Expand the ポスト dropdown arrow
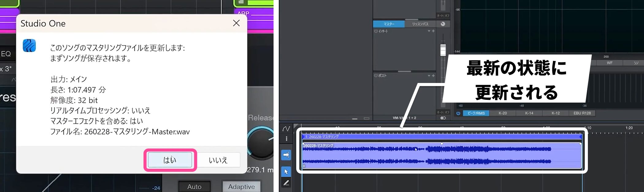The height and width of the screenshot is (192, 644). (x=429, y=76)
